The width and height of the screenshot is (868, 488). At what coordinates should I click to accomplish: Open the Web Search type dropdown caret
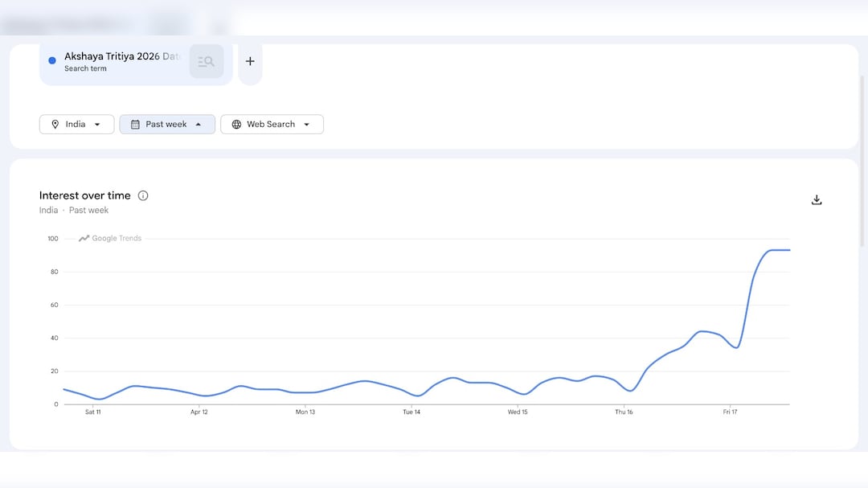click(306, 125)
